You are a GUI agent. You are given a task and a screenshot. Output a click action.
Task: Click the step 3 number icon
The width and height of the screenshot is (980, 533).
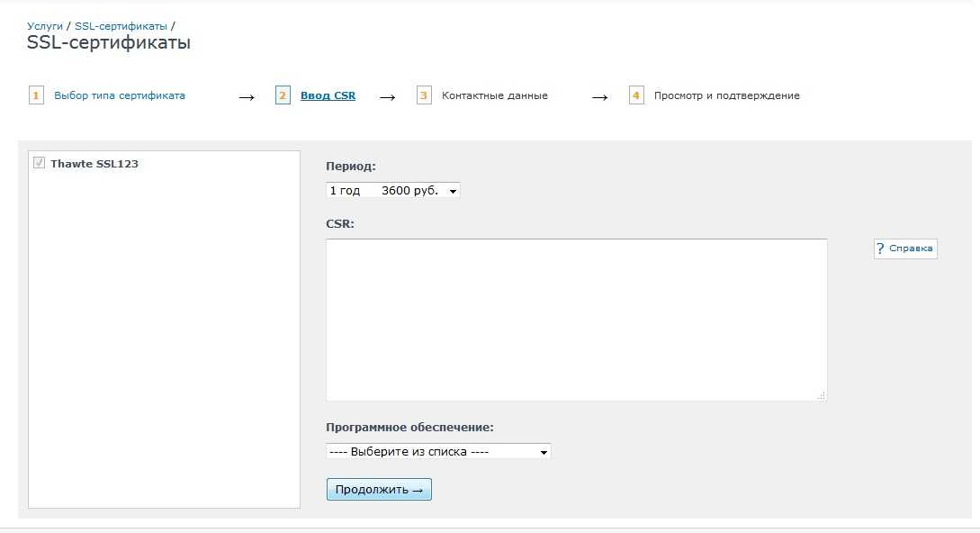pos(424,95)
